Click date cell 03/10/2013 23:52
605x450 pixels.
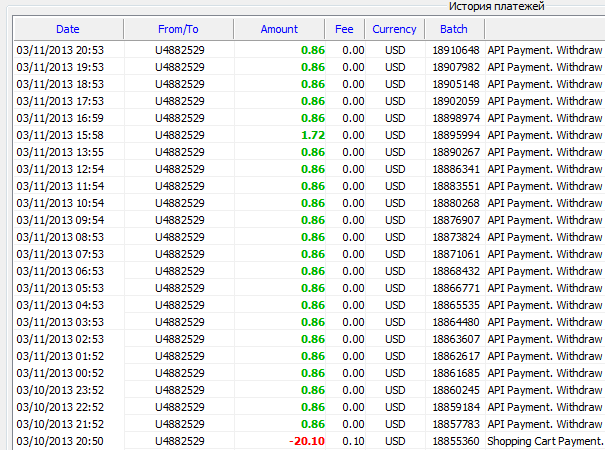59,390
